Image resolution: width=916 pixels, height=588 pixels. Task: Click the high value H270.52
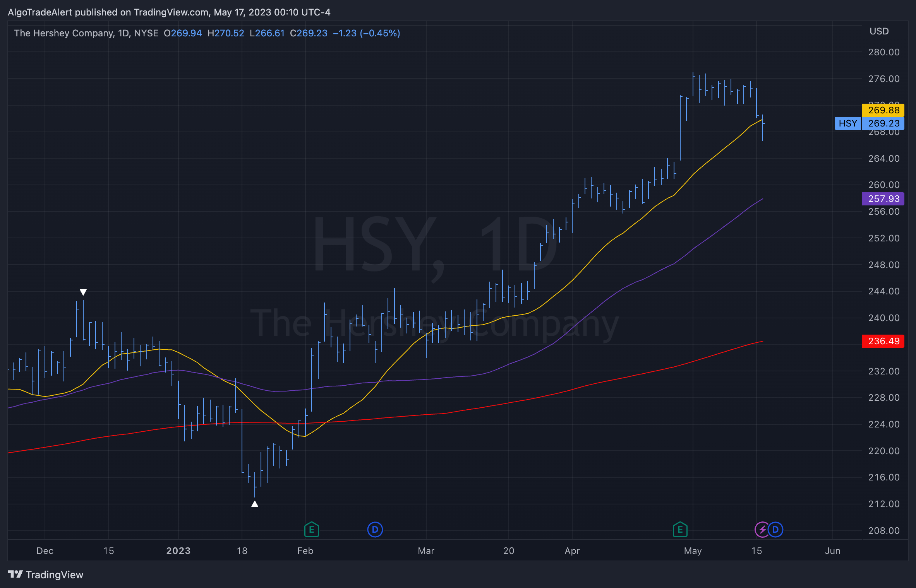point(226,33)
